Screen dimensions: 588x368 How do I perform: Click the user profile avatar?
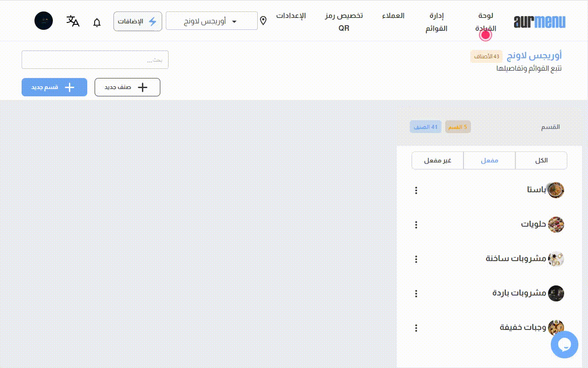pos(44,21)
